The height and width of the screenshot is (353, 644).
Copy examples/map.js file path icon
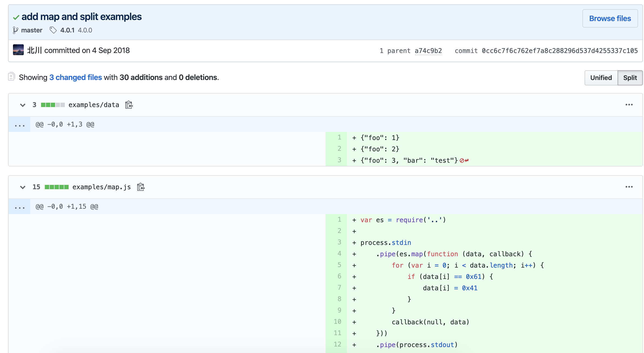(141, 187)
